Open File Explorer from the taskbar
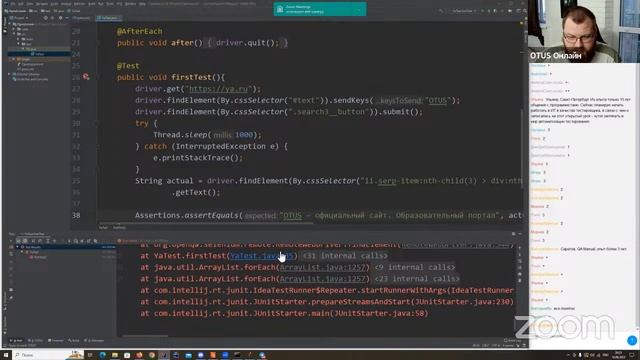The height and width of the screenshot is (360, 640). coord(115,355)
